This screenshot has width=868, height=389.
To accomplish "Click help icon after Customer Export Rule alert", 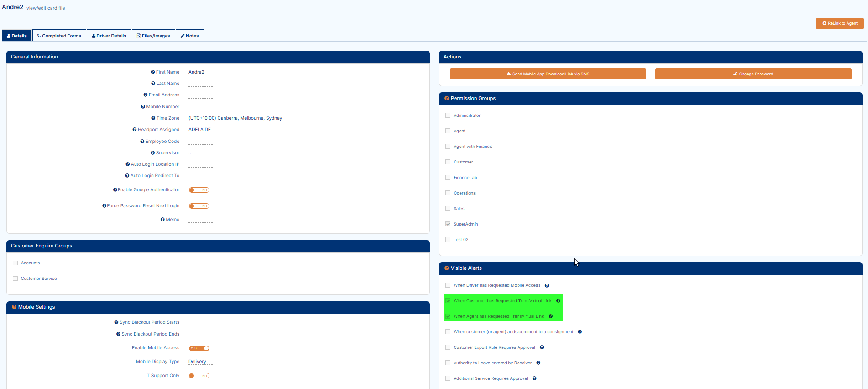I will coord(542,347).
